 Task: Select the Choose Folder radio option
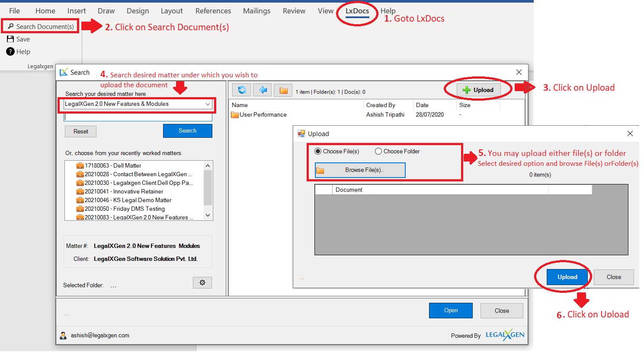pos(378,151)
